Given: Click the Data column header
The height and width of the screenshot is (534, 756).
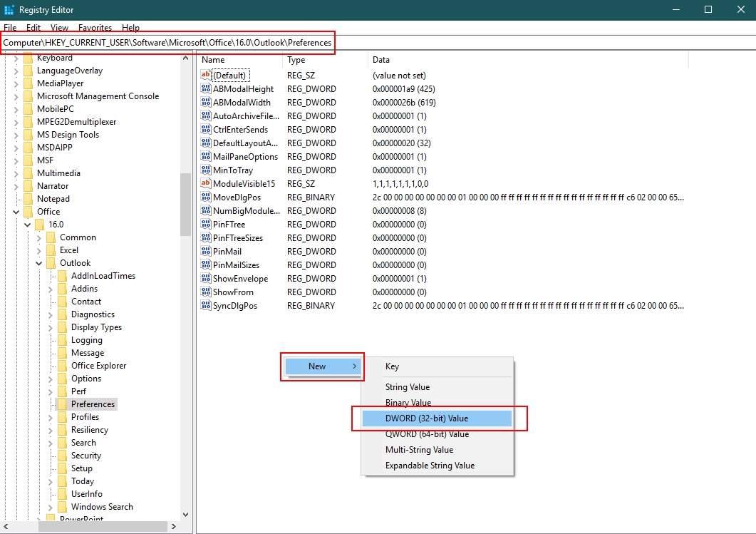Looking at the screenshot, I should pos(381,60).
